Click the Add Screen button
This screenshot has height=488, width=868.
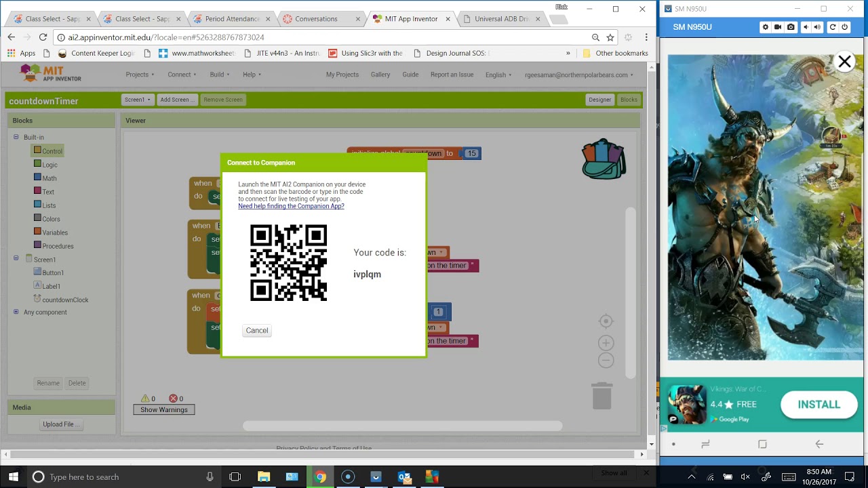tap(177, 100)
